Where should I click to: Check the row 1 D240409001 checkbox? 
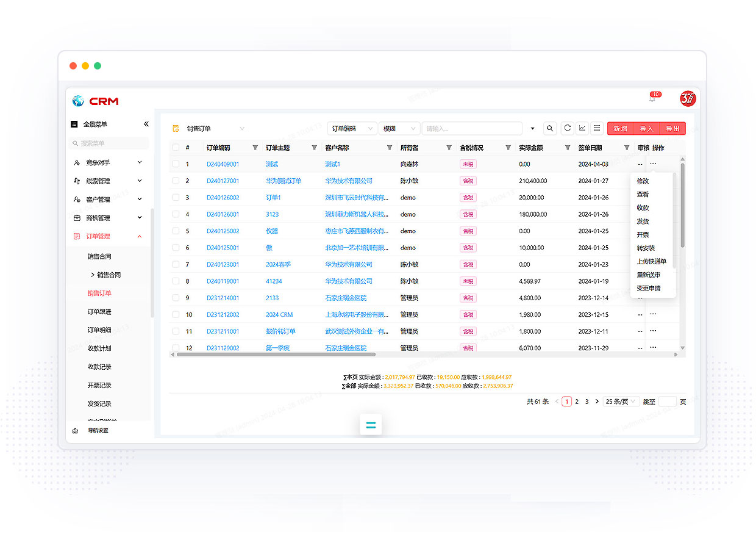tap(176, 164)
